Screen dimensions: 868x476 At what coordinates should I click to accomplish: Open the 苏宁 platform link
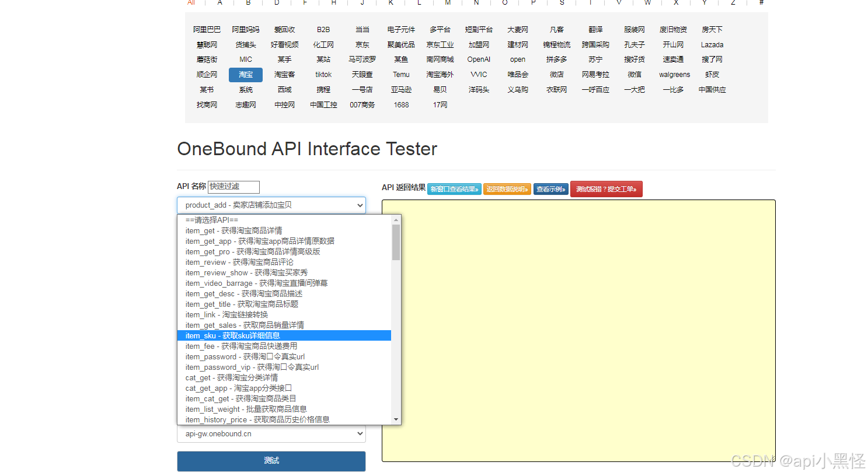tap(595, 60)
